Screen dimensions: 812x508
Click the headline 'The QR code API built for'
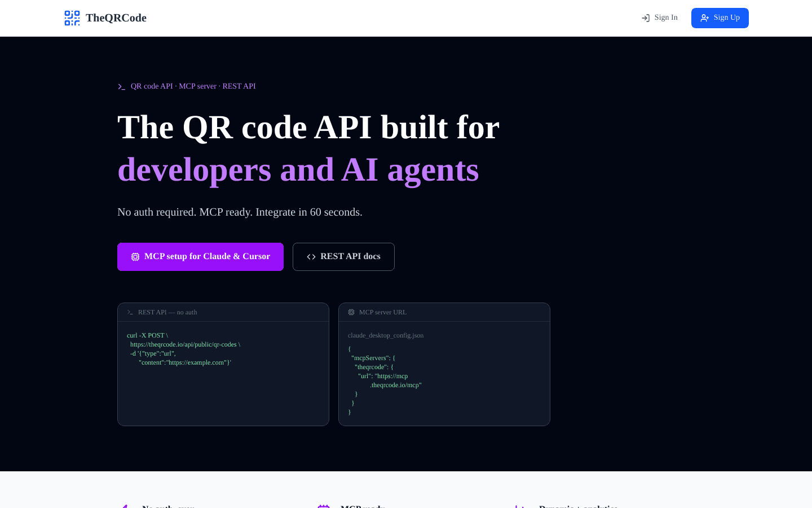pyautogui.click(x=308, y=127)
